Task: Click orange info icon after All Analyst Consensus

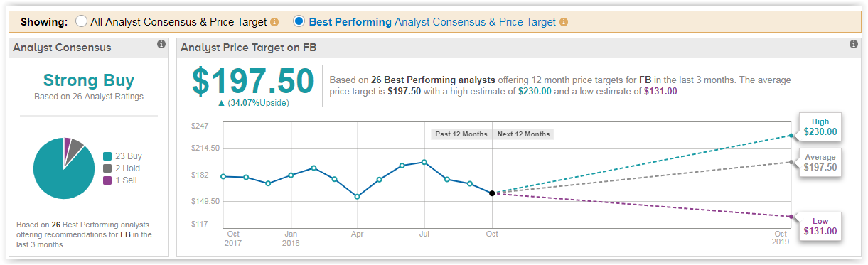Action: tap(274, 22)
